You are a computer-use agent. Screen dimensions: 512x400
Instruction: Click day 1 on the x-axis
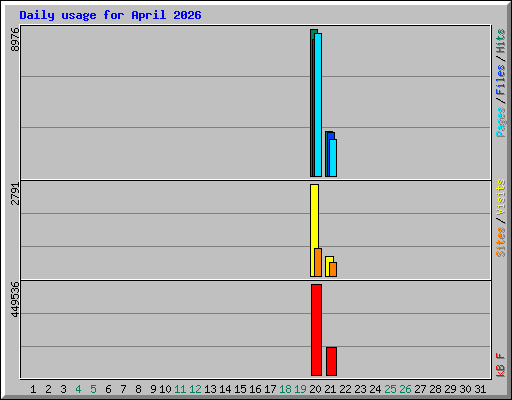33,389
